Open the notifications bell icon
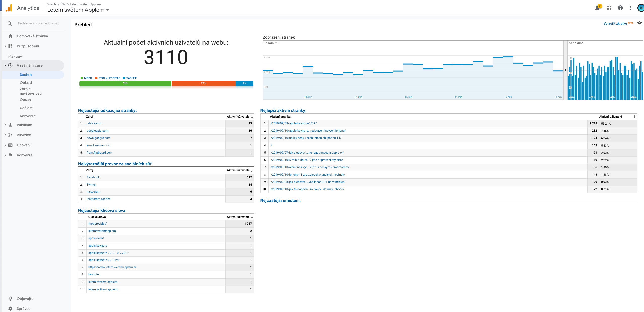The width and height of the screenshot is (644, 312). tap(597, 8)
